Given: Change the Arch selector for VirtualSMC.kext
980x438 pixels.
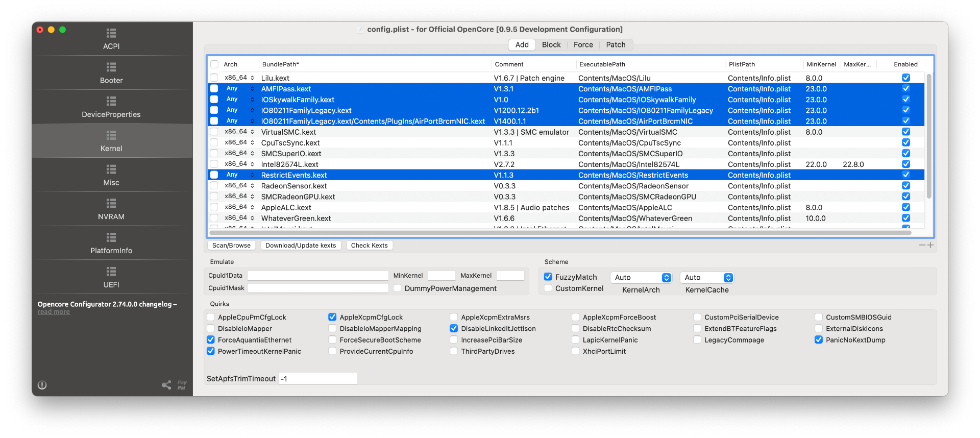Looking at the screenshot, I should tap(239, 132).
